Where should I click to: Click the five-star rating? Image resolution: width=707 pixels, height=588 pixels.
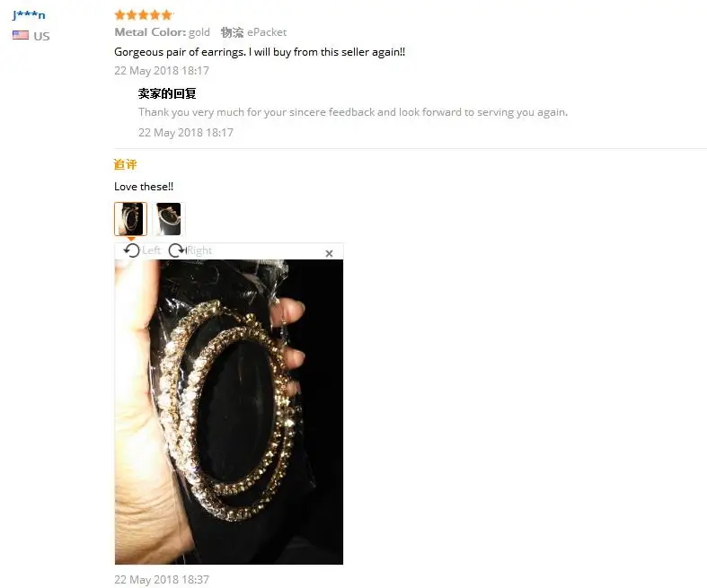point(144,15)
